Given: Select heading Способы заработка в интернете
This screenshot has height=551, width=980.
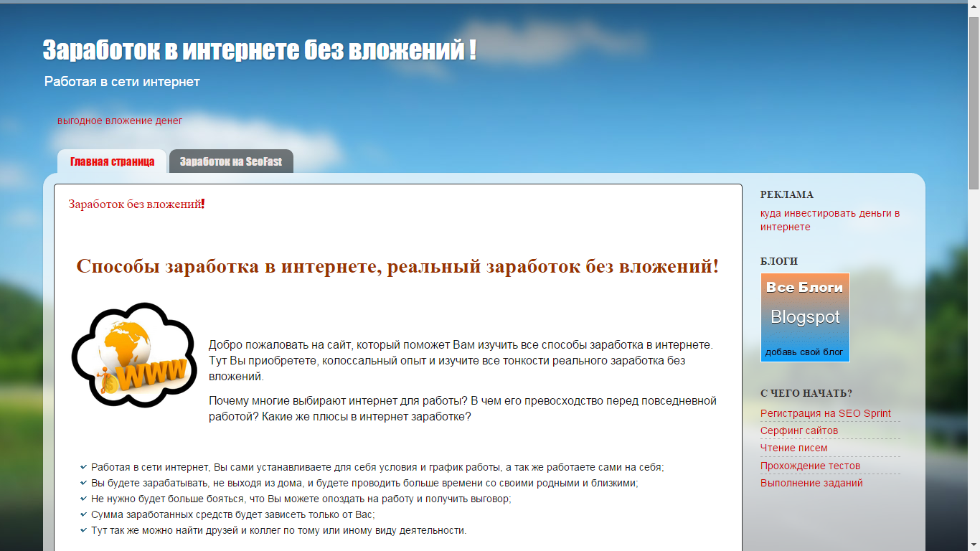Looking at the screenshot, I should tap(397, 266).
